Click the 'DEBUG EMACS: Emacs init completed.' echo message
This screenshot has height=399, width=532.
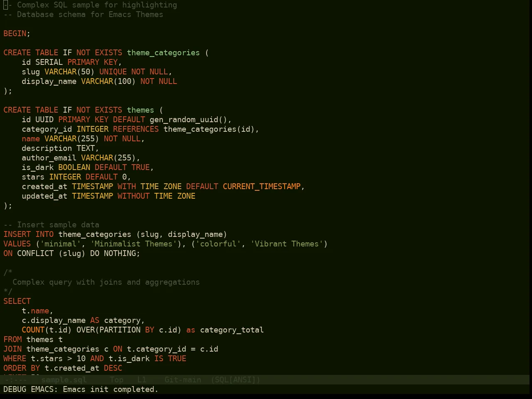[x=81, y=389]
